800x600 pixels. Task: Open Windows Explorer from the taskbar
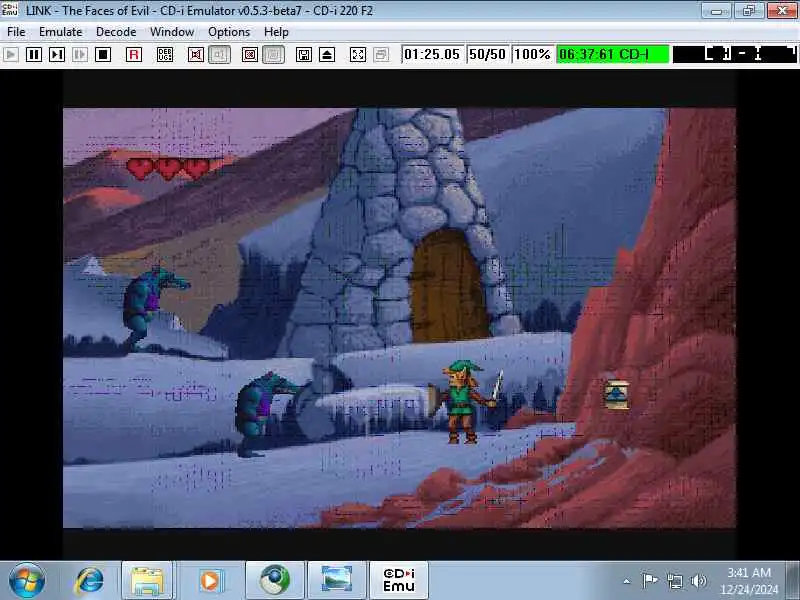(x=147, y=581)
